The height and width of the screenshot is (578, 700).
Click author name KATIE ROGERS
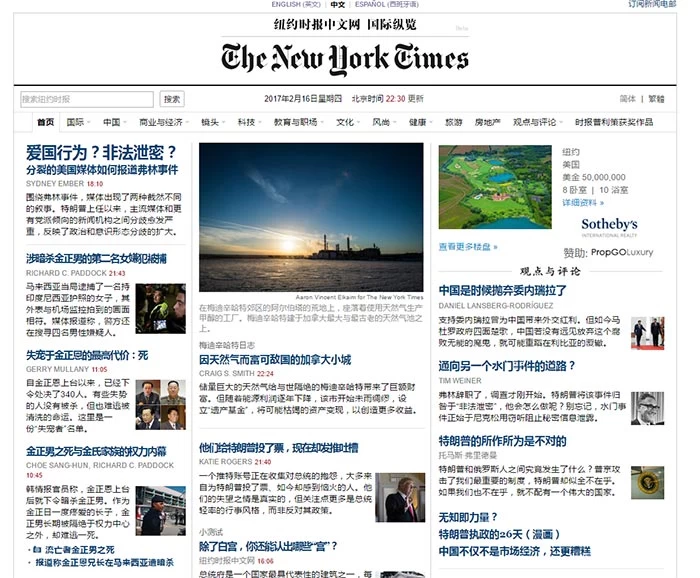(x=225, y=462)
